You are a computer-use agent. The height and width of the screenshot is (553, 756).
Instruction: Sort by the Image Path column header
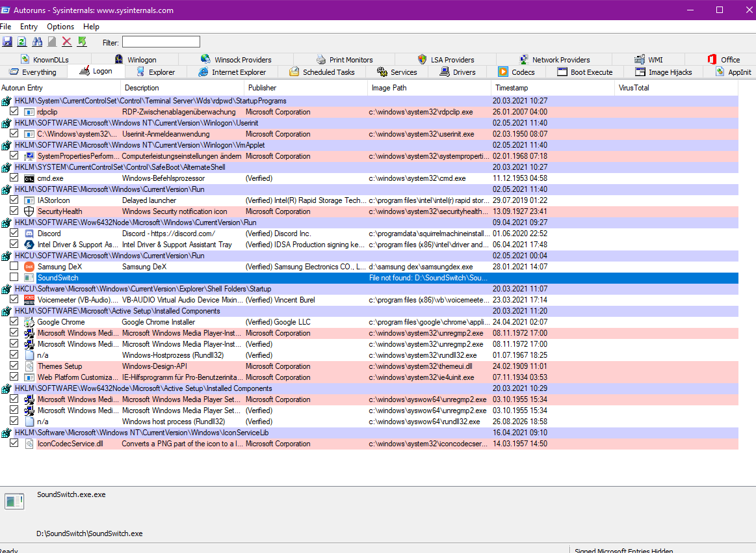pyautogui.click(x=429, y=88)
